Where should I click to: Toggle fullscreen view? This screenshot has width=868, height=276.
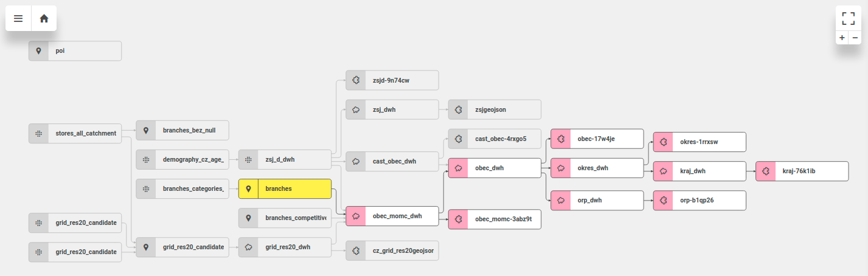point(848,18)
